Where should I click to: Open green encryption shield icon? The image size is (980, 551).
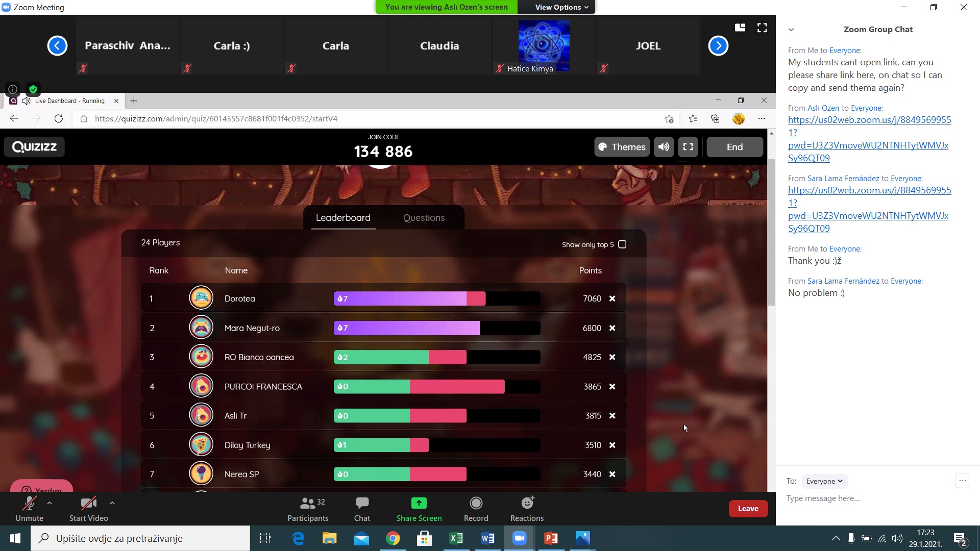coord(33,89)
